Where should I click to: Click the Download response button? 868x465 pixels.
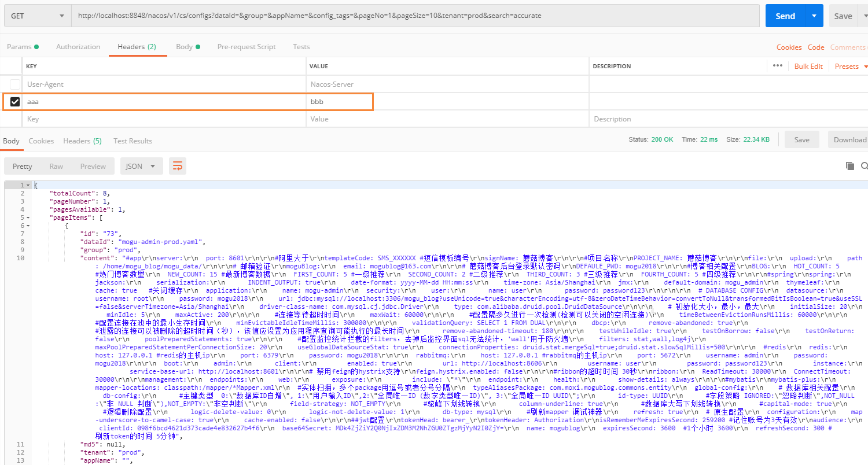(x=849, y=140)
